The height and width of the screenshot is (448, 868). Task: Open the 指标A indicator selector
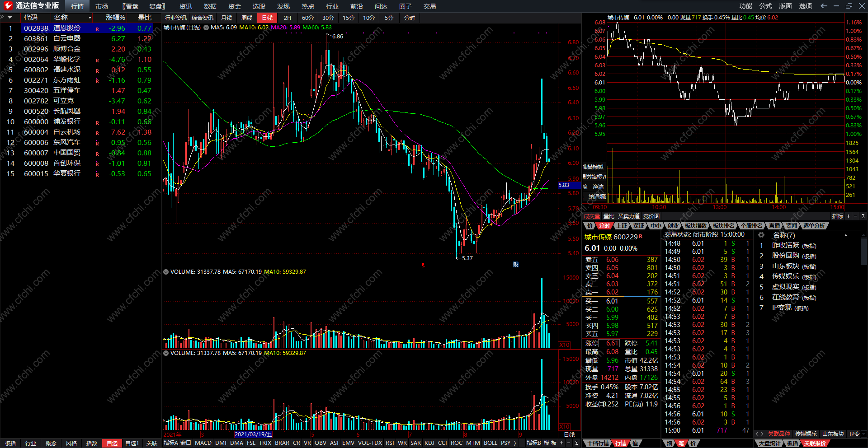171,443
